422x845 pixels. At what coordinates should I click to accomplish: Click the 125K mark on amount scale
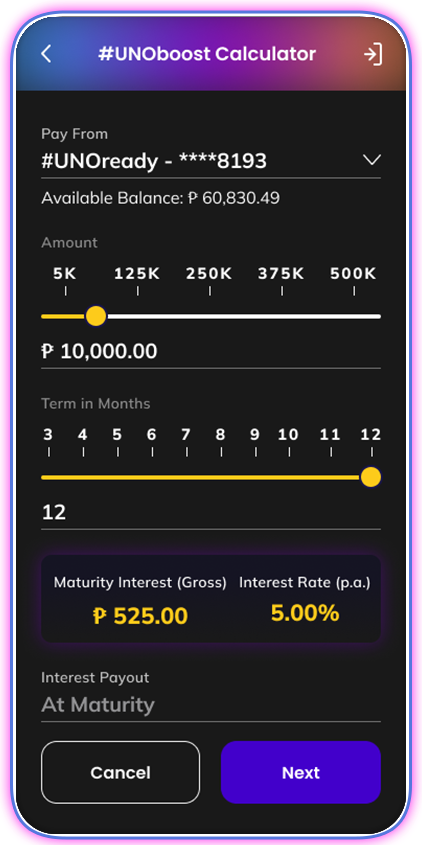tap(137, 274)
